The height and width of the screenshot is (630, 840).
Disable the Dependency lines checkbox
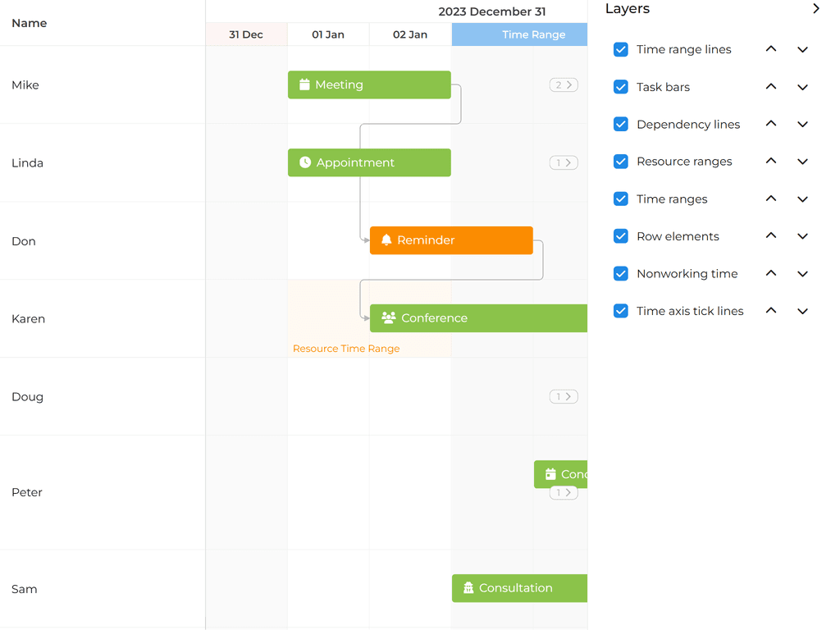(x=621, y=124)
